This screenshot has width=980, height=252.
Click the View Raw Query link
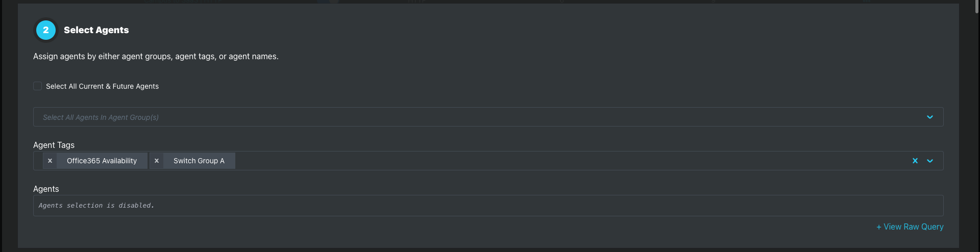[910, 226]
